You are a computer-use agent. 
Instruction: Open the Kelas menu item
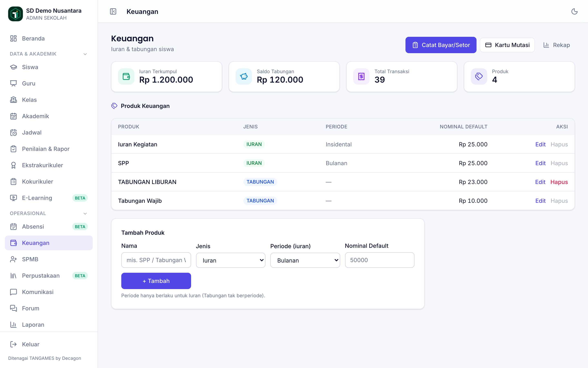49,100
